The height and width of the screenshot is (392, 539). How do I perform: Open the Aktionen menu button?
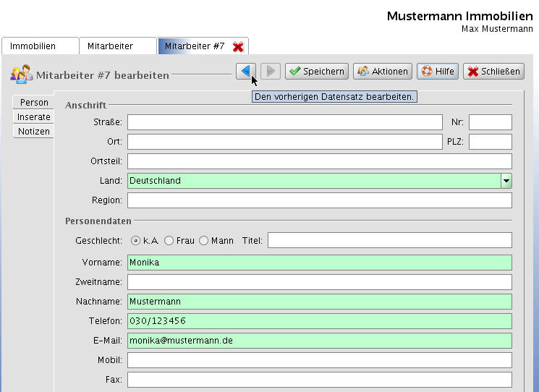click(x=383, y=71)
